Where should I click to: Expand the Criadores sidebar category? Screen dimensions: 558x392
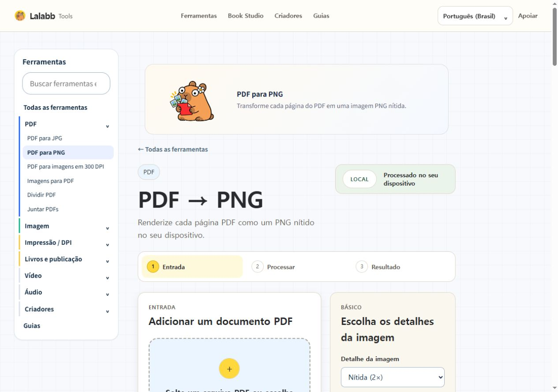(x=107, y=311)
